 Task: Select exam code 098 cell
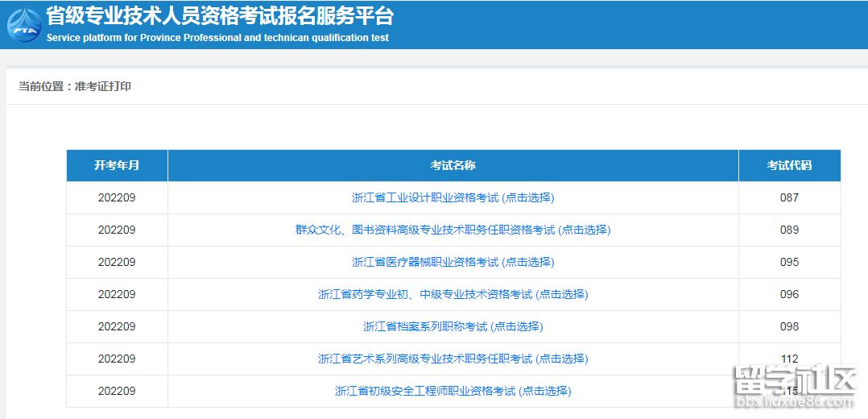coord(789,326)
